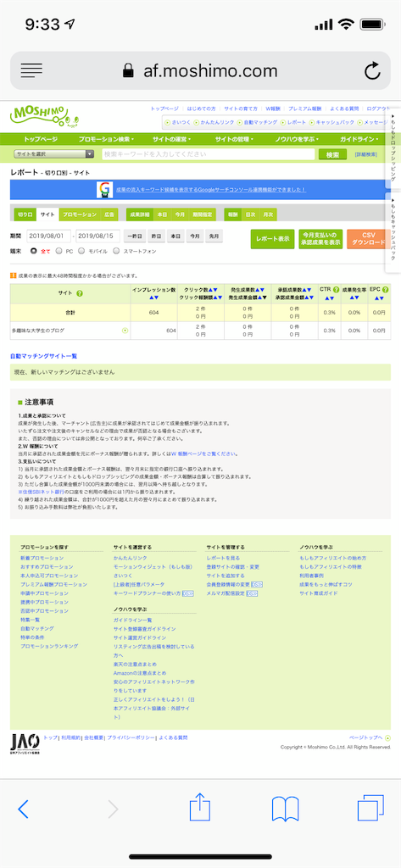
Task: Tap the Safari back arrow
Action: tap(23, 809)
